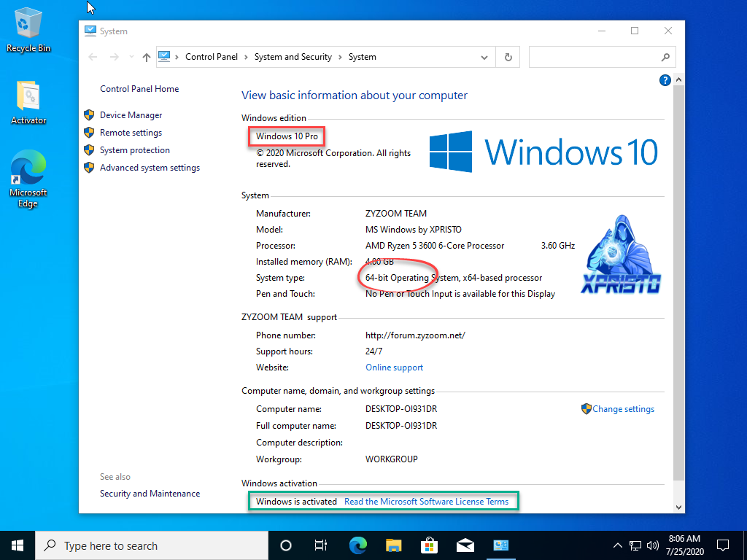Open the Online support website link
This screenshot has width=747, height=560.
[394, 367]
